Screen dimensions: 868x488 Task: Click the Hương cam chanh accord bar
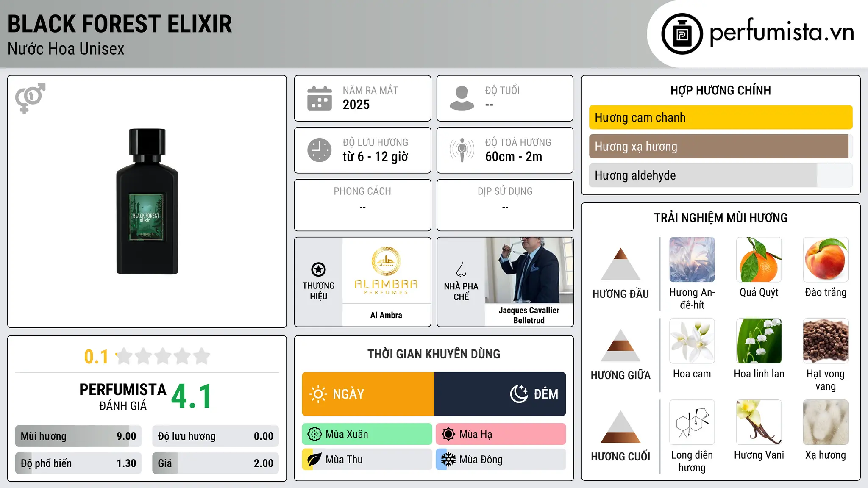(721, 117)
